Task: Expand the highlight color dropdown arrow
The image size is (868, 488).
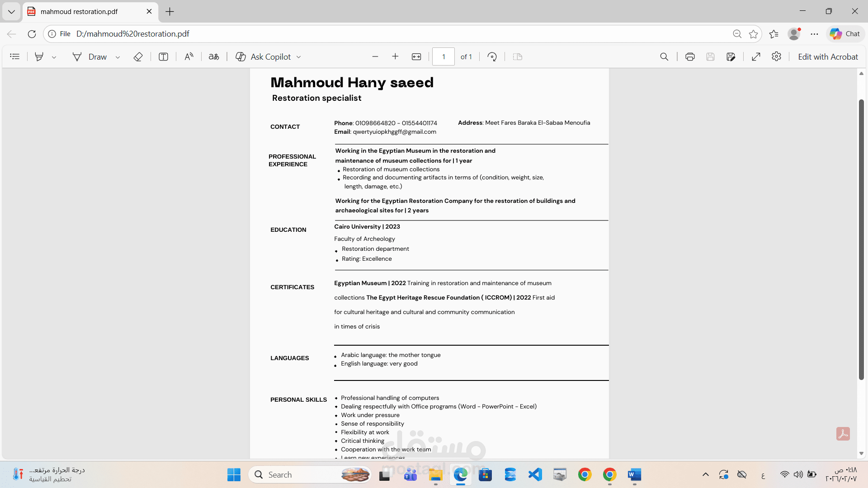Action: 54,57
